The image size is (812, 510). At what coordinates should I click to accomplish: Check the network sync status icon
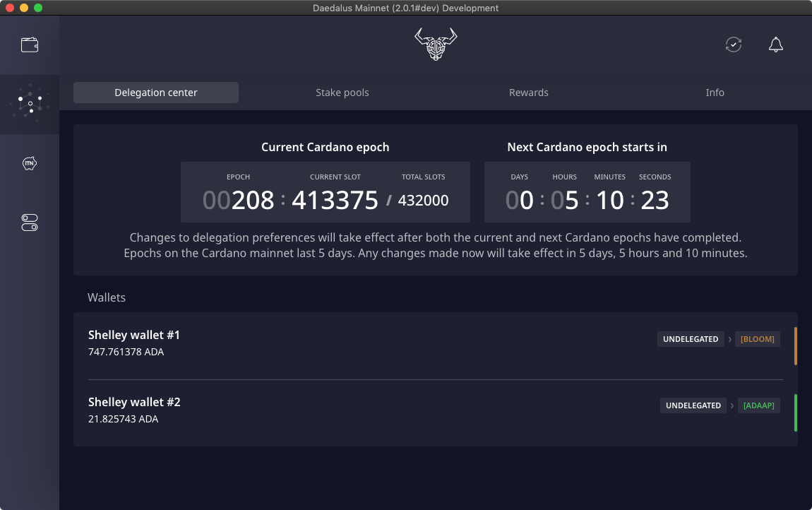point(734,45)
